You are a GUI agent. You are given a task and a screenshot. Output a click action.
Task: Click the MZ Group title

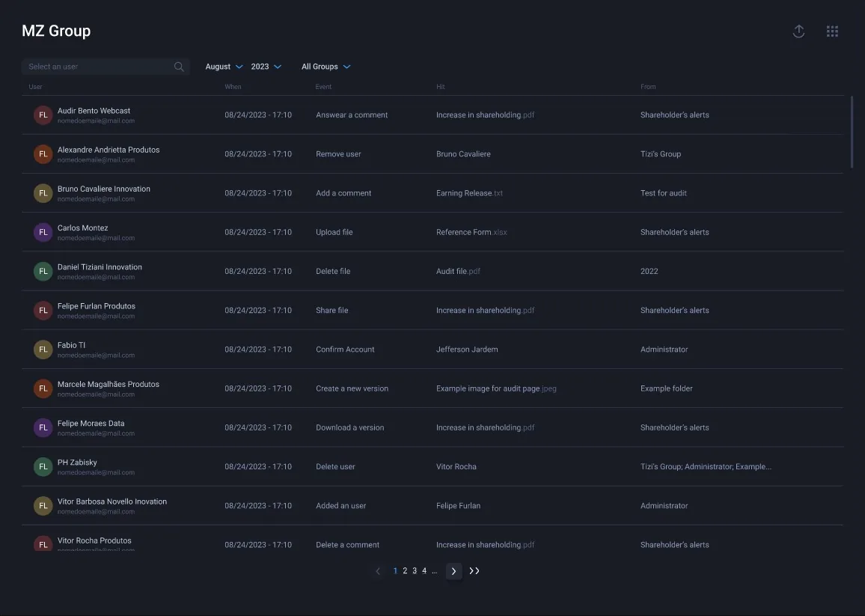click(56, 31)
